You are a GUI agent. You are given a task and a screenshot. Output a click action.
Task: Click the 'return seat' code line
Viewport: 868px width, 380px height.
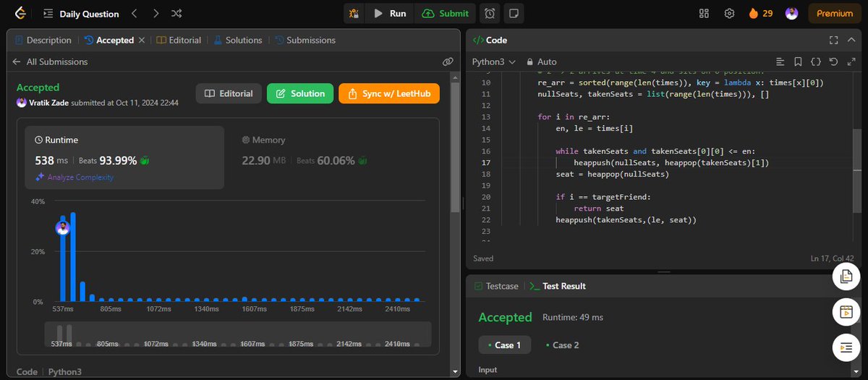click(x=598, y=208)
